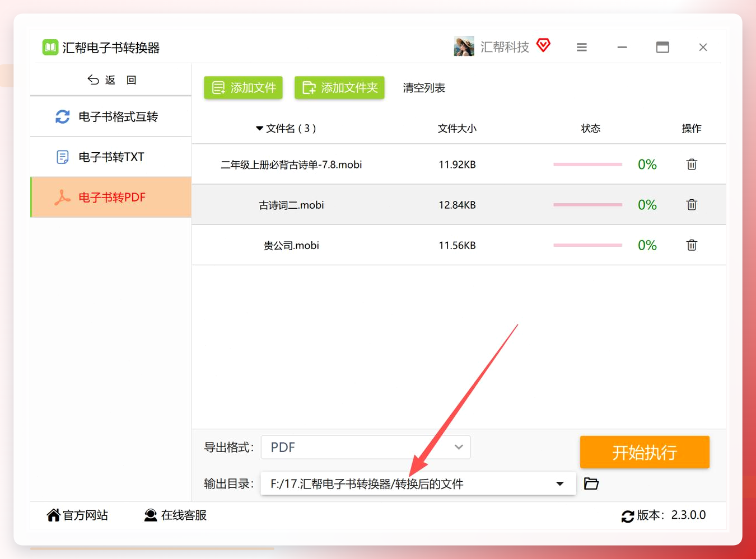Image resolution: width=756 pixels, height=559 pixels.
Task: Switch to 电子书转TXT mode
Action: [x=111, y=157]
